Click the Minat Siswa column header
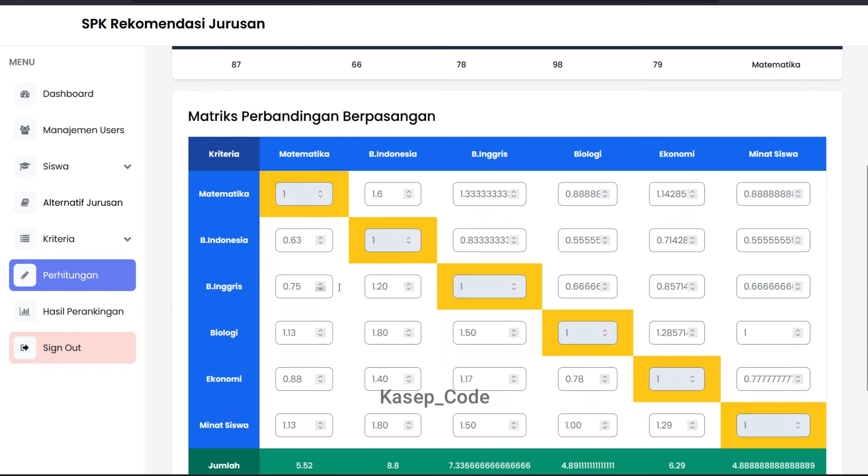868x476 pixels. [773, 154]
